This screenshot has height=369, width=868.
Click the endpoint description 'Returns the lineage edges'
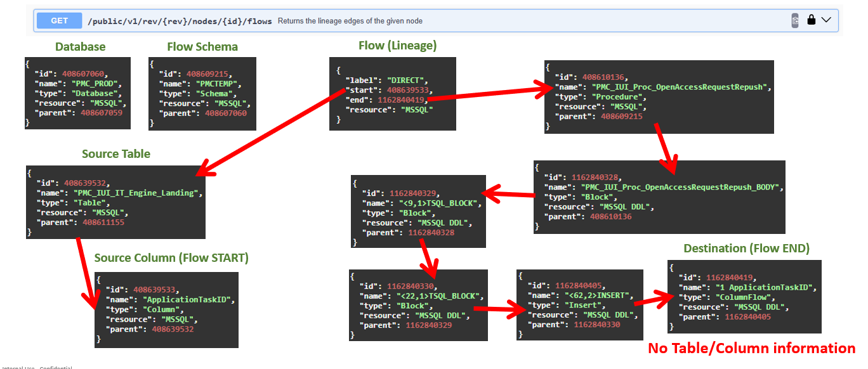350,21
